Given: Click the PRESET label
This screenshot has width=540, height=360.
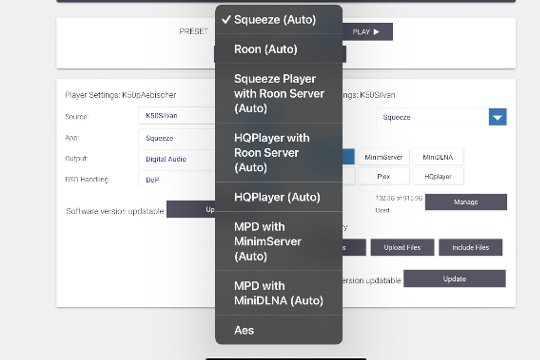Looking at the screenshot, I should 194,31.
